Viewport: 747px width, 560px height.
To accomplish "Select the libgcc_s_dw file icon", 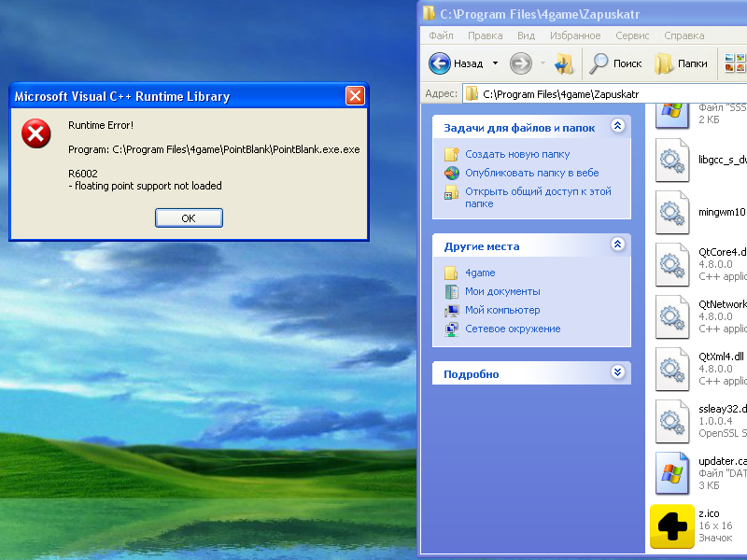I will 671,160.
